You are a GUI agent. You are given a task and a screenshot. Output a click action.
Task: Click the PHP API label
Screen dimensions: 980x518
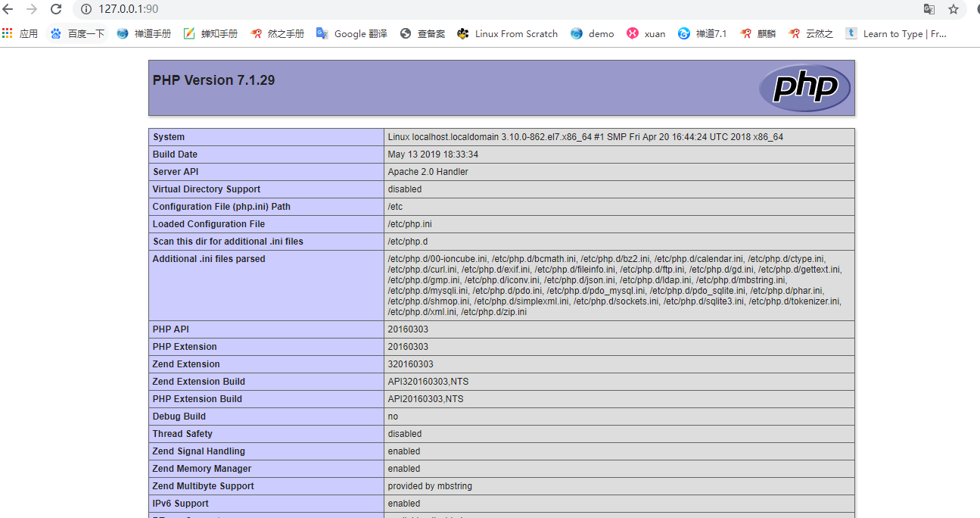click(171, 329)
